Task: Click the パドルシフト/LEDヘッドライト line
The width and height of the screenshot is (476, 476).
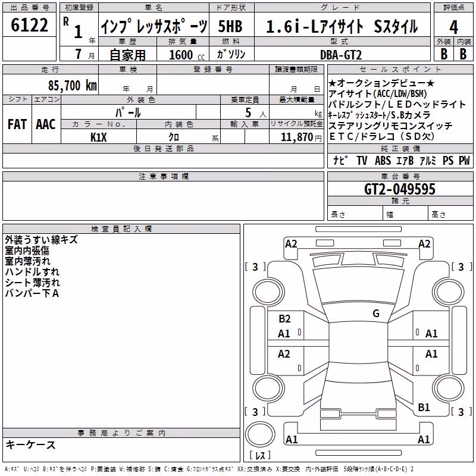Action: (397, 104)
